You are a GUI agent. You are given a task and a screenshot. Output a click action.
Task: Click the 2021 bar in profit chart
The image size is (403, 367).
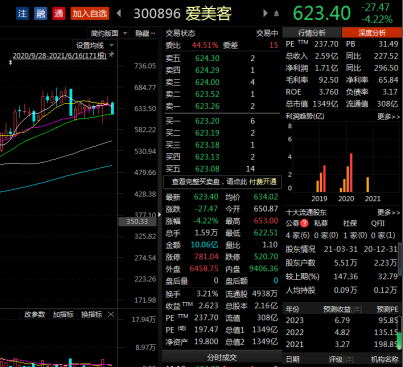(x=368, y=185)
